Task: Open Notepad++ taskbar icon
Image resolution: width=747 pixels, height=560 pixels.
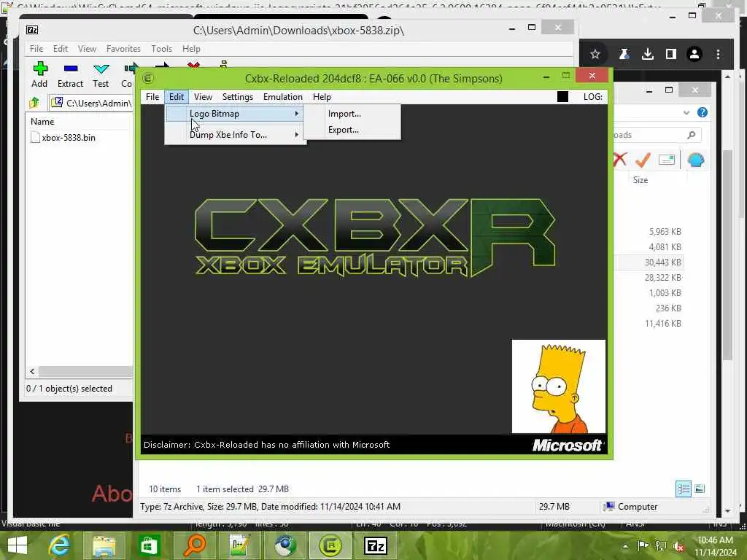Action: click(239, 545)
